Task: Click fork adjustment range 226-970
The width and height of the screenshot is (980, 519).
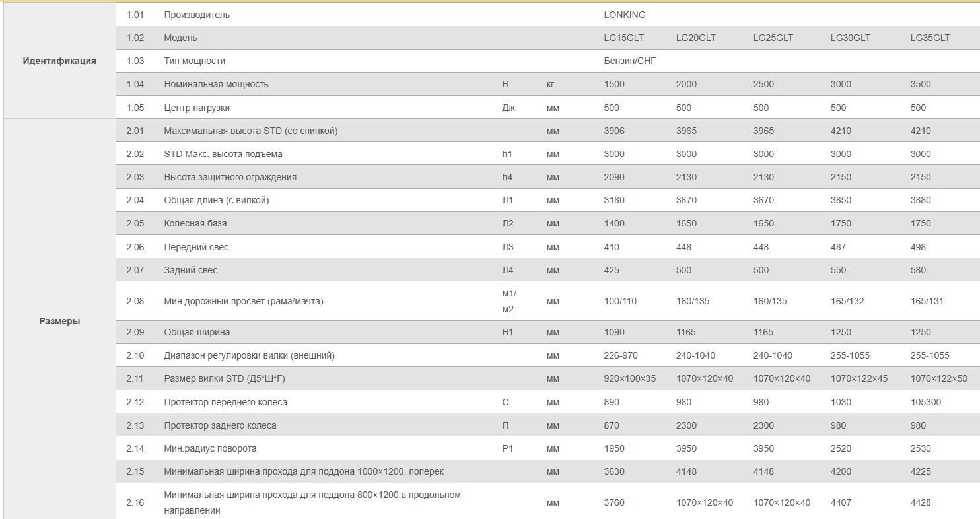Action: pyautogui.click(x=621, y=355)
